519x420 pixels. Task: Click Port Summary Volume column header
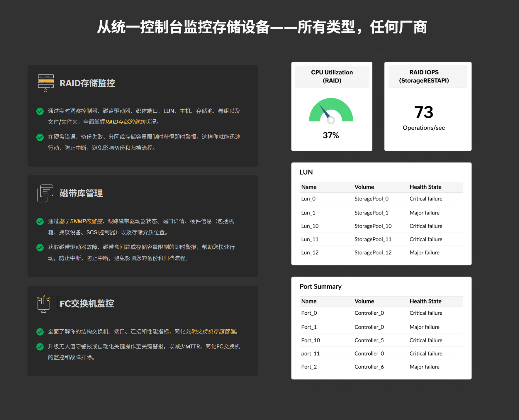(x=364, y=301)
